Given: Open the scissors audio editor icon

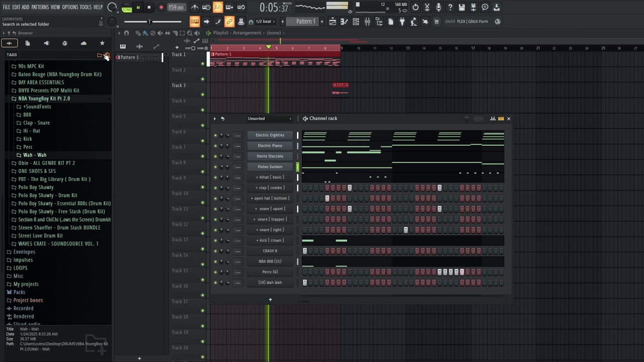Looking at the screenshot, I should pos(427,7).
